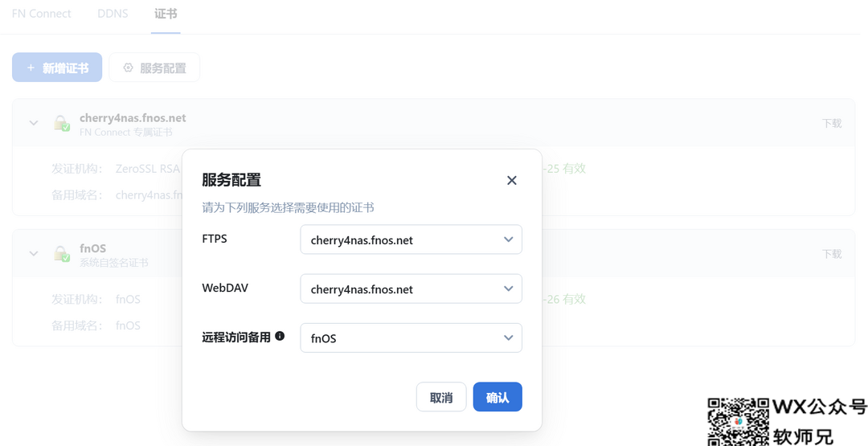Click the fnOS issuer value after 发证机构

click(128, 300)
